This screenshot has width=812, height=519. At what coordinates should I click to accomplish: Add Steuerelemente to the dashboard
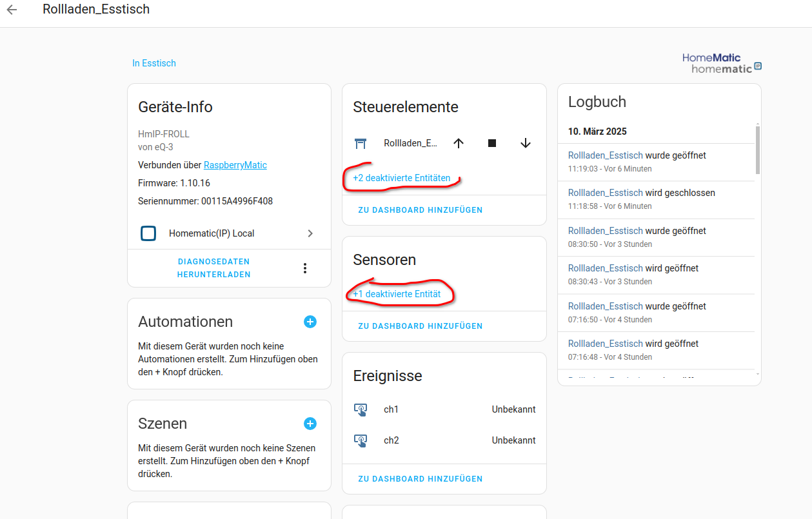click(421, 210)
